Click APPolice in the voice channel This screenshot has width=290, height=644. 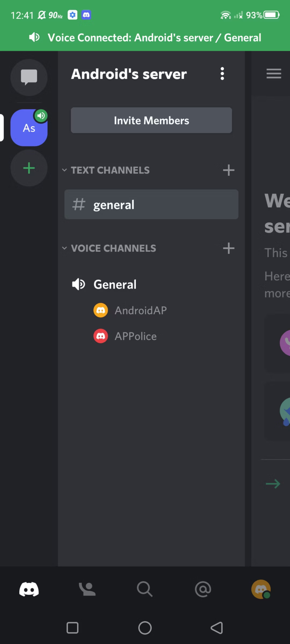135,336
